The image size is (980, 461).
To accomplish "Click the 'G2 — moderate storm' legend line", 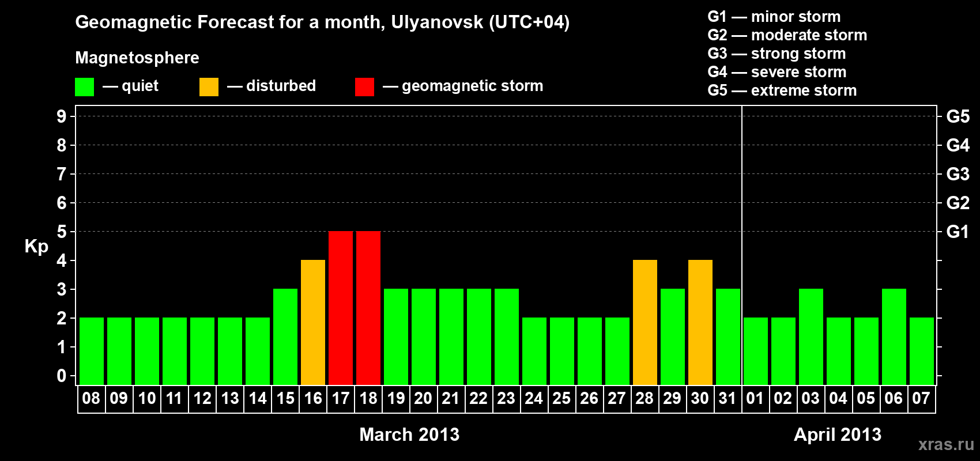I will point(787,35).
